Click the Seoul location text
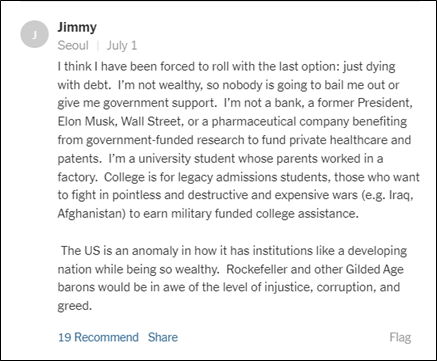 (73, 45)
